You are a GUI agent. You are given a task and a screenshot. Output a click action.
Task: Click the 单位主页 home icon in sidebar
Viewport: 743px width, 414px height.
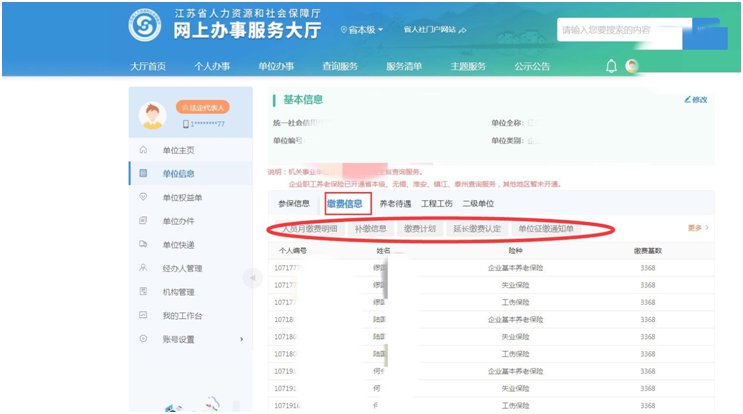coord(143,150)
